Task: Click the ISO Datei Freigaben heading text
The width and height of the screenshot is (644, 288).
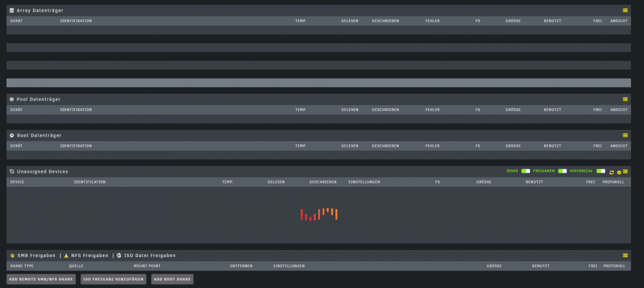Action: click(x=150, y=255)
